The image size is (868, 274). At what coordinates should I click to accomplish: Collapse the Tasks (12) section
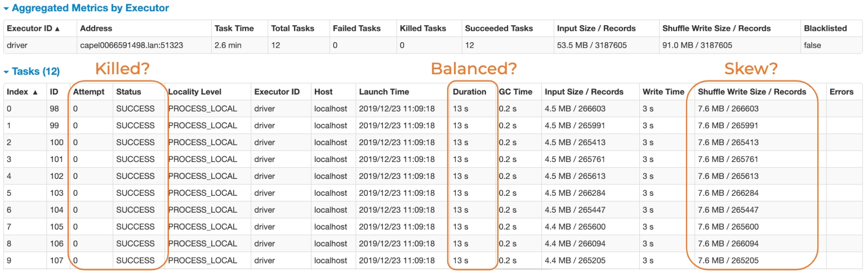[32, 72]
